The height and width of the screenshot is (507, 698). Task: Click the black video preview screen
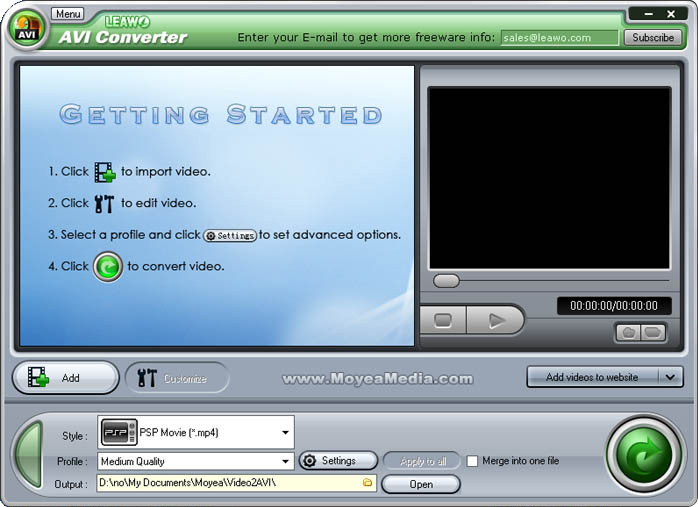coord(549,178)
